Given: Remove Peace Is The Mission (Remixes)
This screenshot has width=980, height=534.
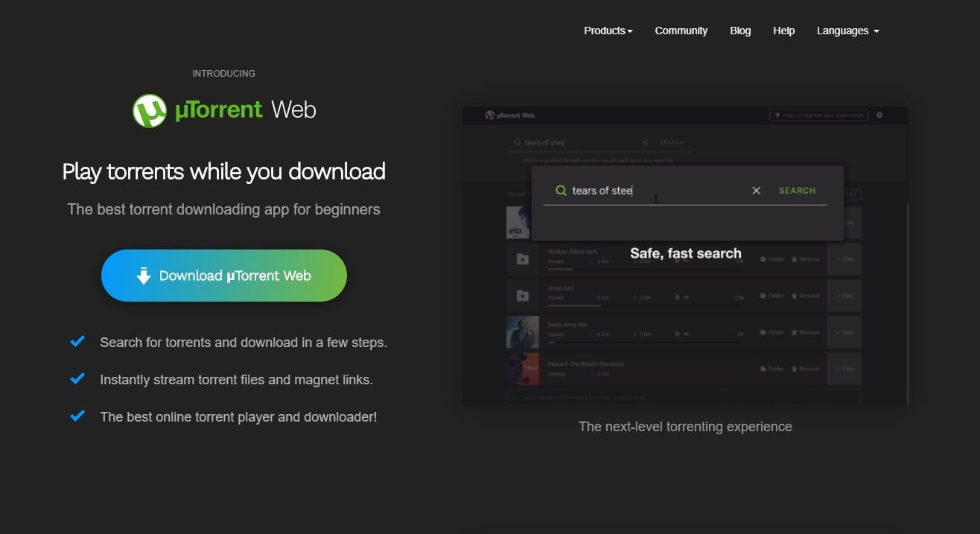Looking at the screenshot, I should [x=805, y=369].
